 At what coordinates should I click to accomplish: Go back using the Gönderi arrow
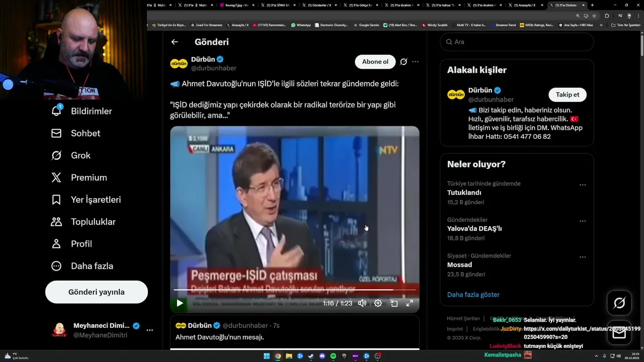pos(175,42)
